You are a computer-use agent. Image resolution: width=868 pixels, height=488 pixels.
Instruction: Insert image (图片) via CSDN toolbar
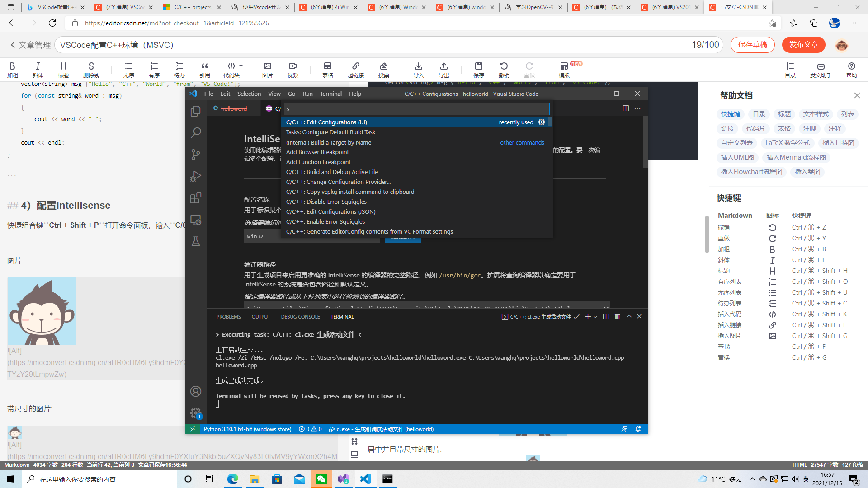268,70
